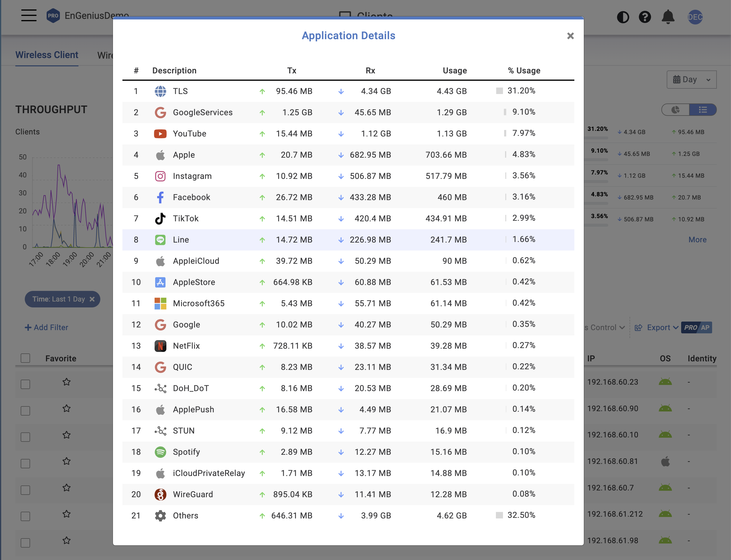Image resolution: width=731 pixels, height=560 pixels.
Task: Click the TLS globe icon
Action: coord(160,91)
